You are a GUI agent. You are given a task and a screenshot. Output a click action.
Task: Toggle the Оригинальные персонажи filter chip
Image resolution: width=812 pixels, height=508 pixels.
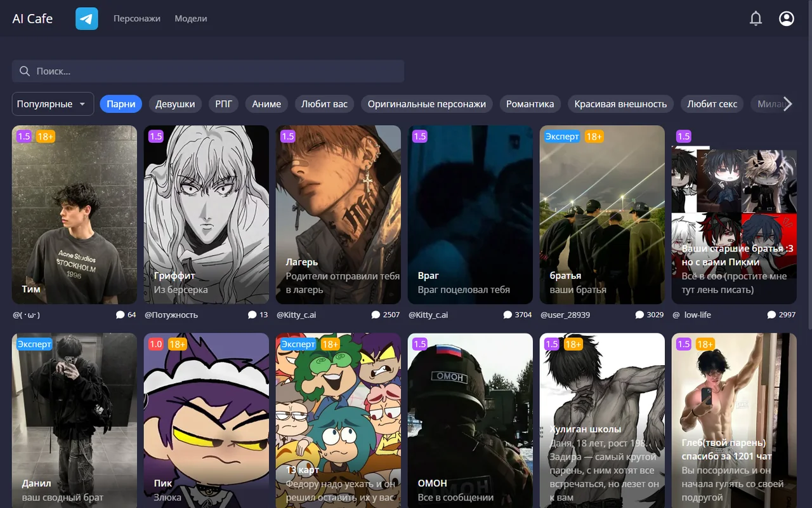(426, 104)
